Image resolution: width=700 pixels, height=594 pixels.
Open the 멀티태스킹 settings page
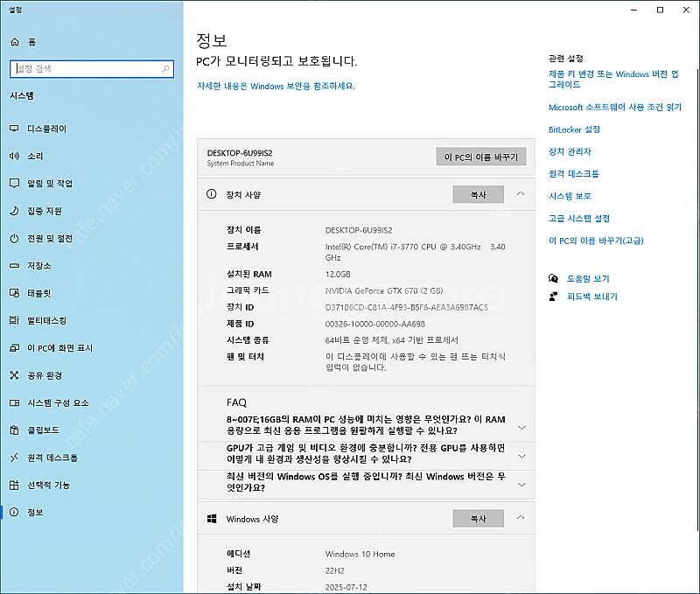pos(92,320)
